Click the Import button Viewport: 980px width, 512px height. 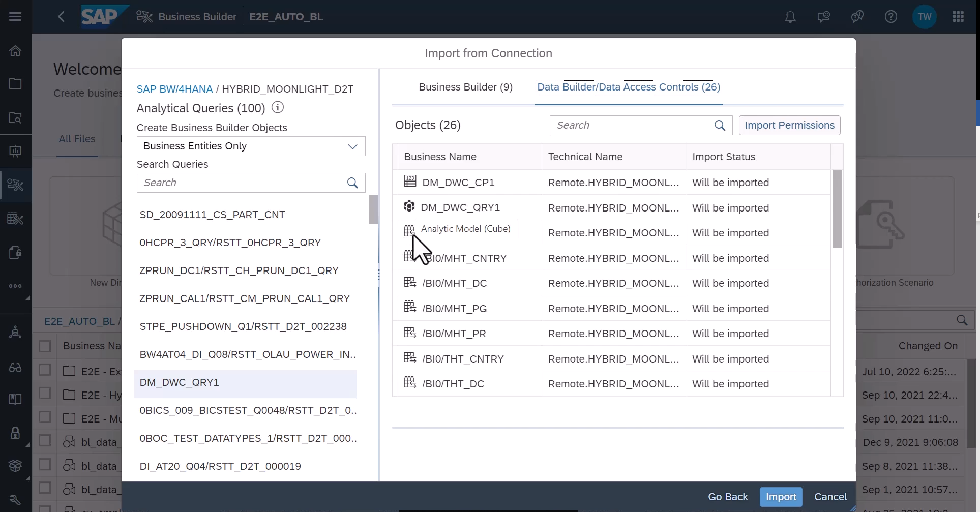coord(781,497)
